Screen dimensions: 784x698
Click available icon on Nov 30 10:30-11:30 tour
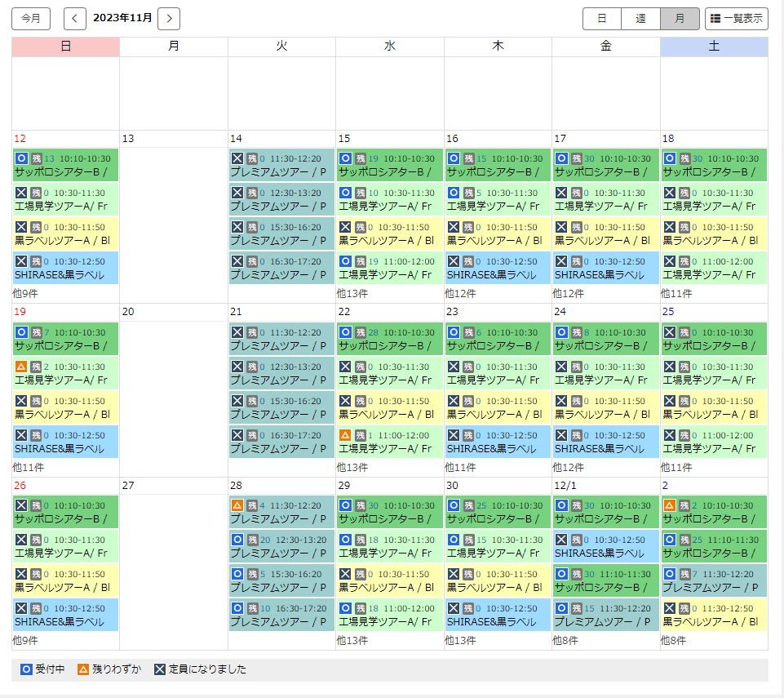coord(454,540)
